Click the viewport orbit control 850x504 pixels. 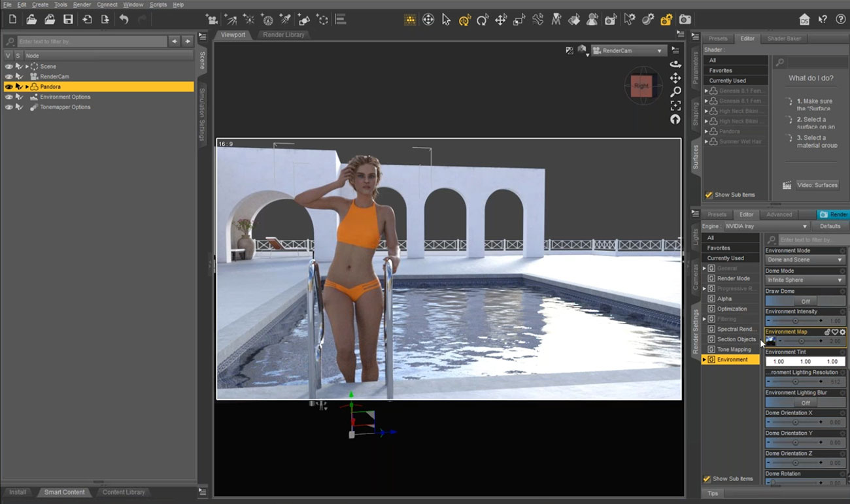click(675, 64)
